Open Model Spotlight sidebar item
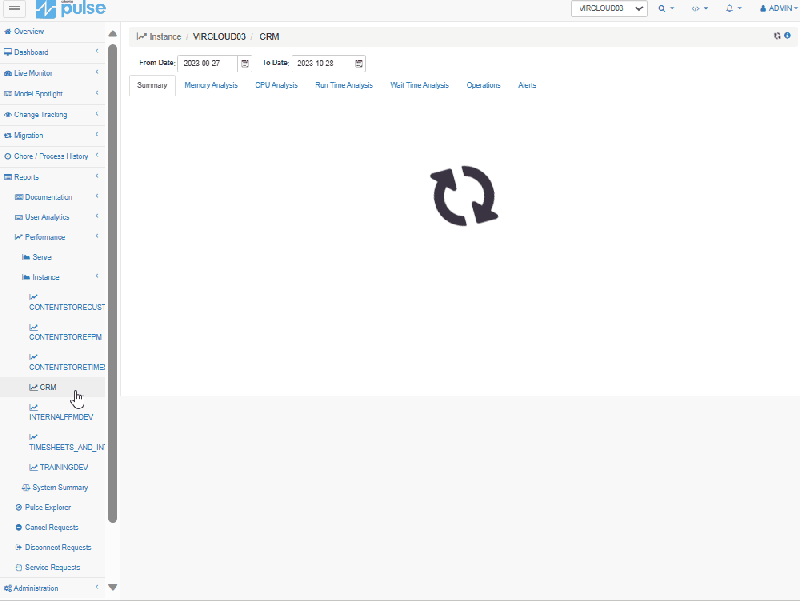The image size is (800, 601). click(38, 94)
